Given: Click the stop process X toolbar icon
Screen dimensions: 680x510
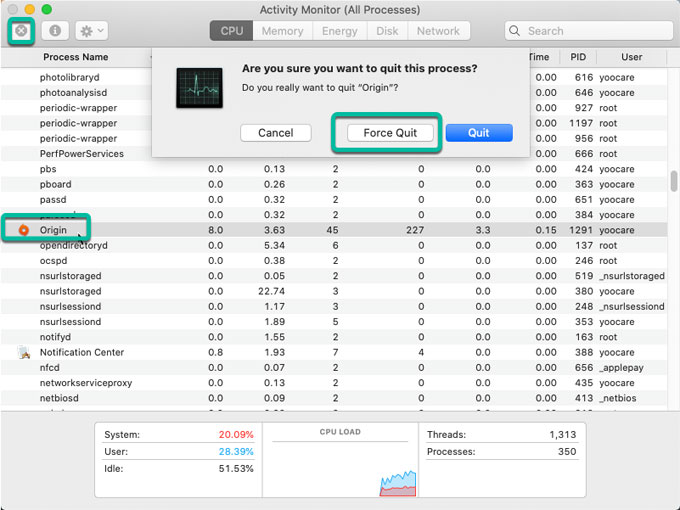Looking at the screenshot, I should [x=22, y=31].
